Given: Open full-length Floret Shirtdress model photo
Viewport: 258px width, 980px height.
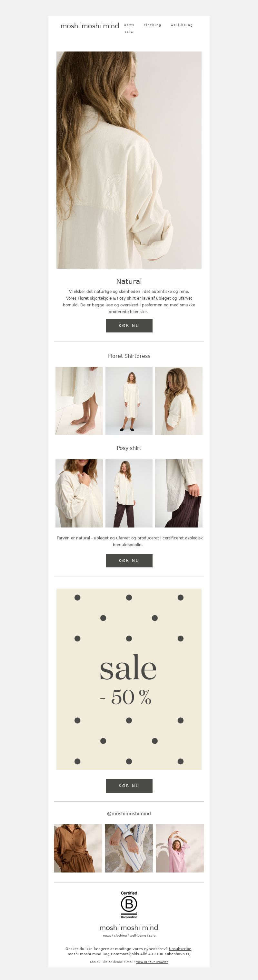Looking at the screenshot, I should (x=129, y=401).
